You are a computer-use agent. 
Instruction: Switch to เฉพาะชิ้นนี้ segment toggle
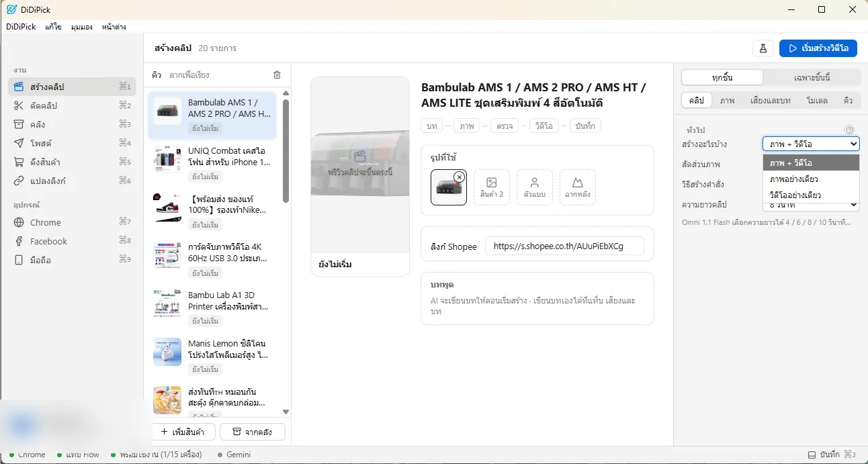812,77
